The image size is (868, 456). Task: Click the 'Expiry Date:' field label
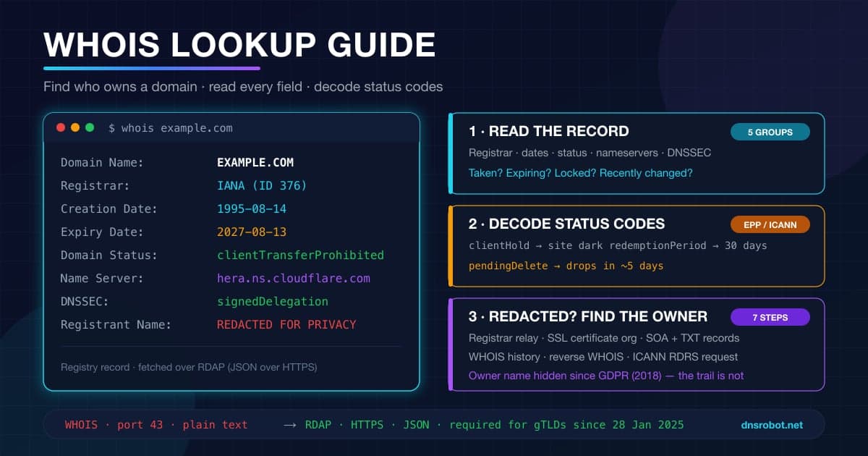click(102, 232)
